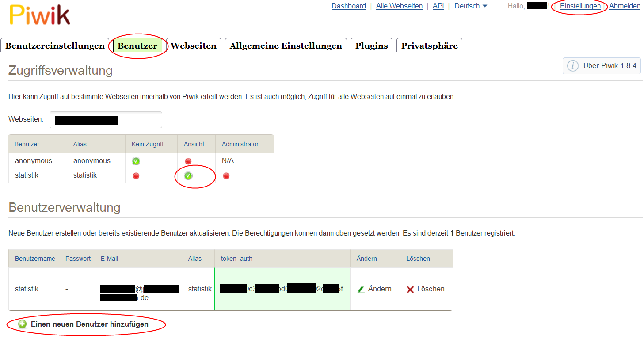Open the Dashboard link
This screenshot has height=343, width=644.
[x=348, y=6]
